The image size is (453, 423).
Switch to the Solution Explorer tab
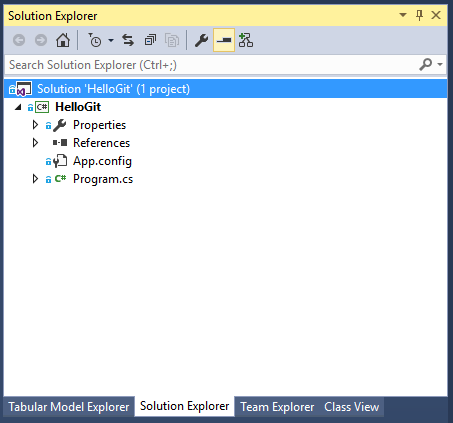tap(184, 406)
